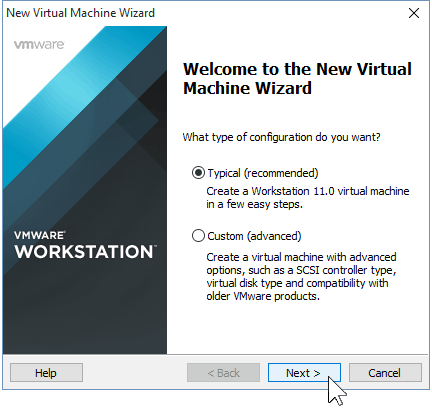Close the wizard with the X button

tap(414, 13)
